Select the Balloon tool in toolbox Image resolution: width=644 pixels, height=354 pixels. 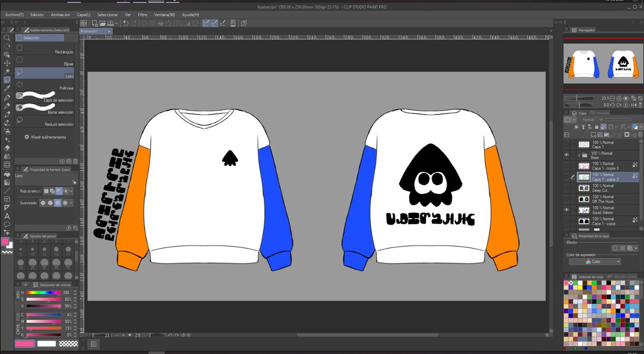(x=7, y=224)
